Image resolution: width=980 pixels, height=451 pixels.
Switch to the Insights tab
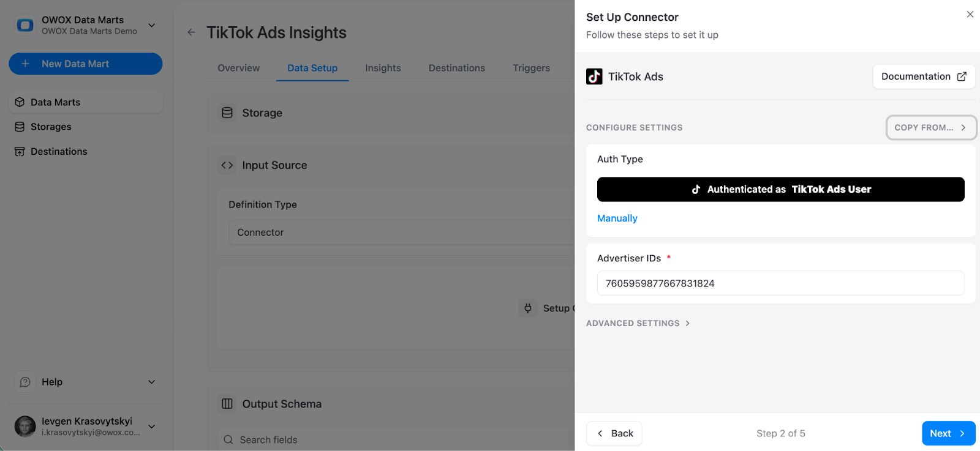pos(383,68)
